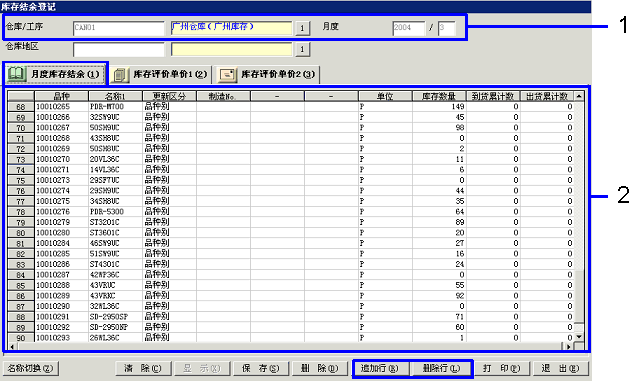630x381 pixels.
Task: Click the 广州仓库 name field
Action: click(231, 28)
